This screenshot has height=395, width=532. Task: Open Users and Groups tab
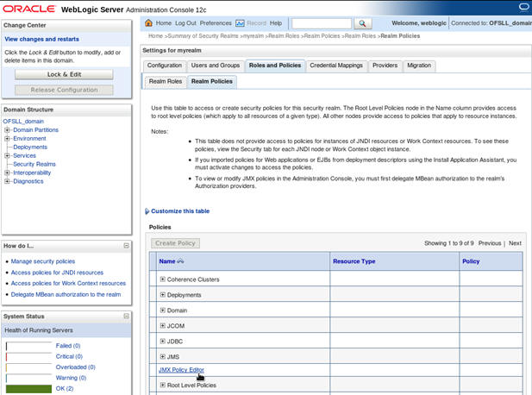pyautogui.click(x=216, y=66)
